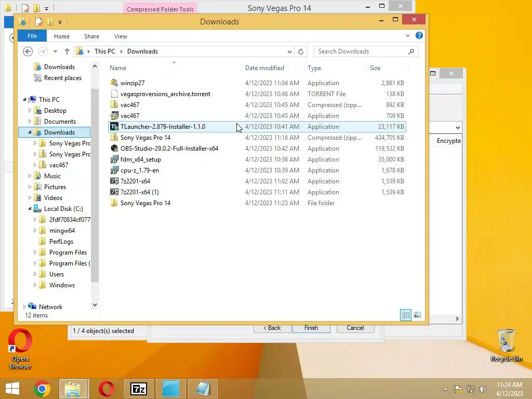Open the Recycle Bin

point(506,345)
